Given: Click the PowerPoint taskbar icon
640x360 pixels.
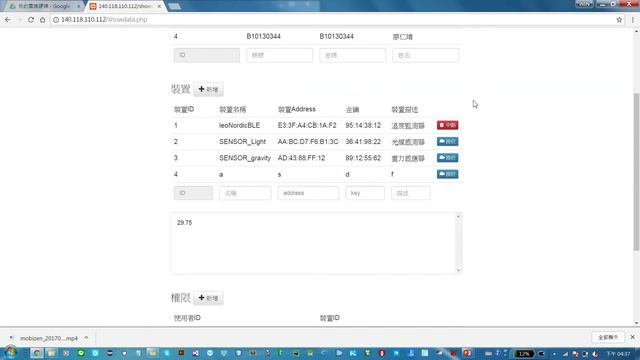Looking at the screenshot, I should [467, 353].
